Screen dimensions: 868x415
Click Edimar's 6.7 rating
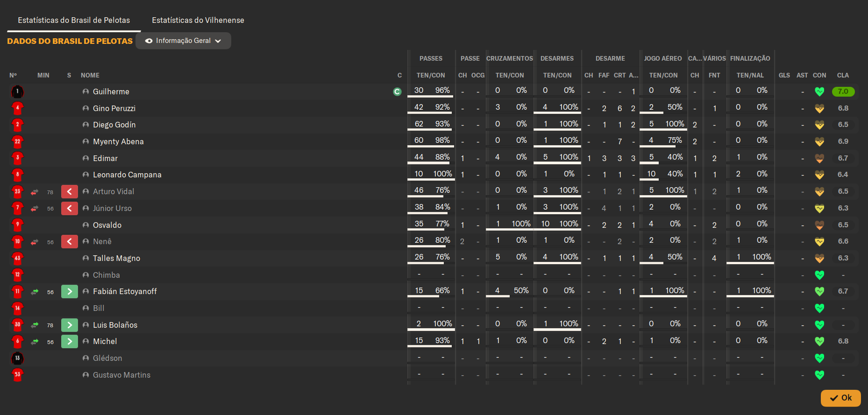click(843, 158)
